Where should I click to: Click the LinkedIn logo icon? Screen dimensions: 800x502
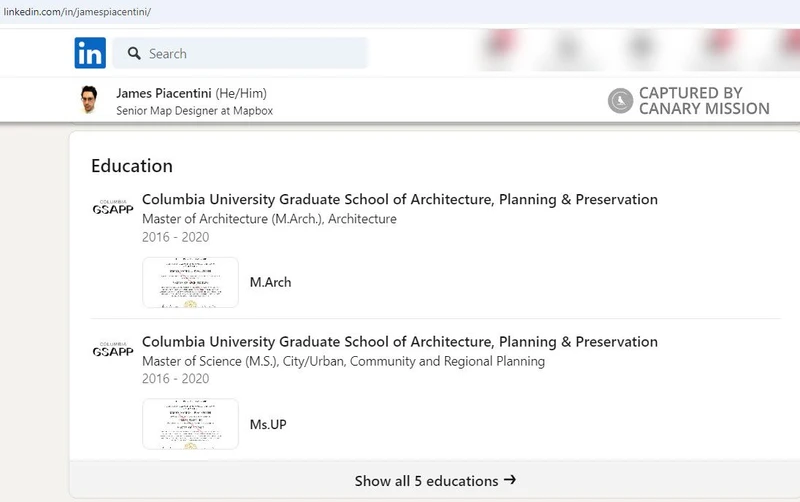pyautogui.click(x=90, y=53)
